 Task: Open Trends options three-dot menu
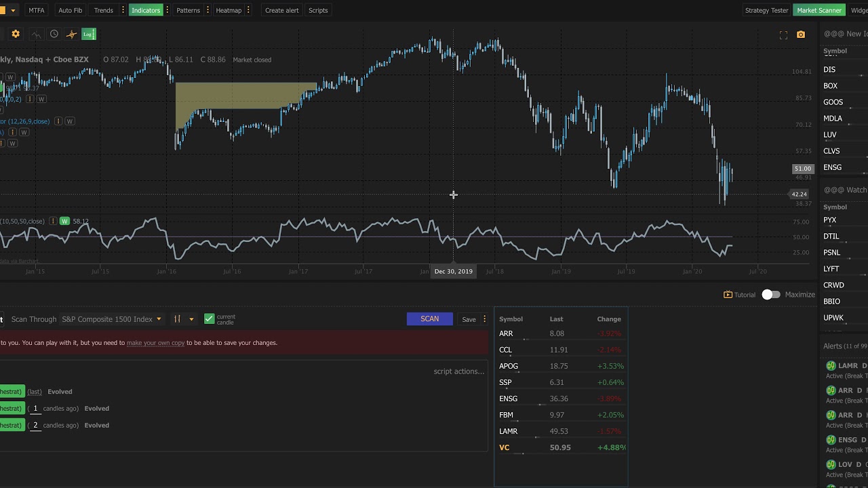point(122,10)
